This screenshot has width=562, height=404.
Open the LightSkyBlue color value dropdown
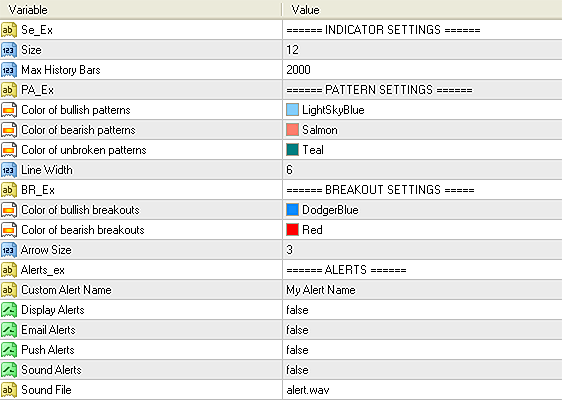point(422,110)
